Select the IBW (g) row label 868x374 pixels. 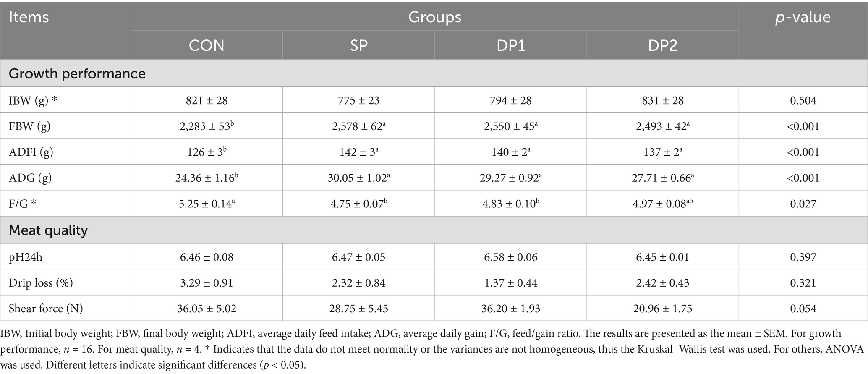coord(33,101)
